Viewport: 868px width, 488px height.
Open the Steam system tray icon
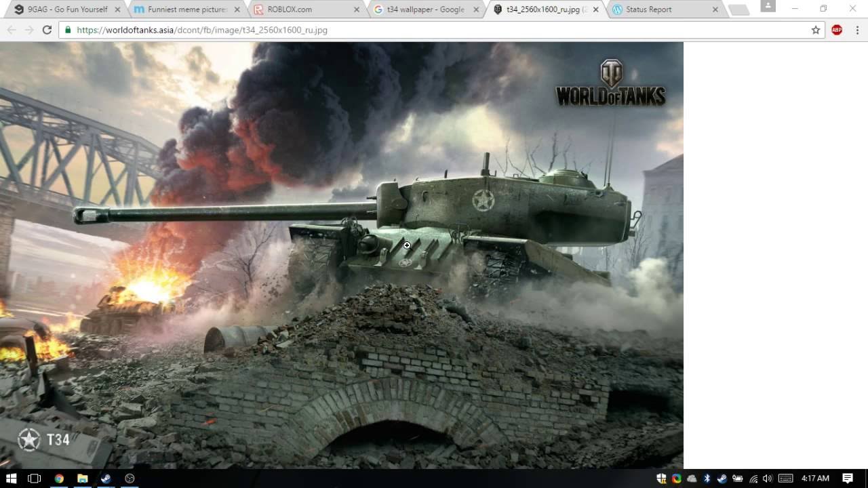(x=722, y=479)
